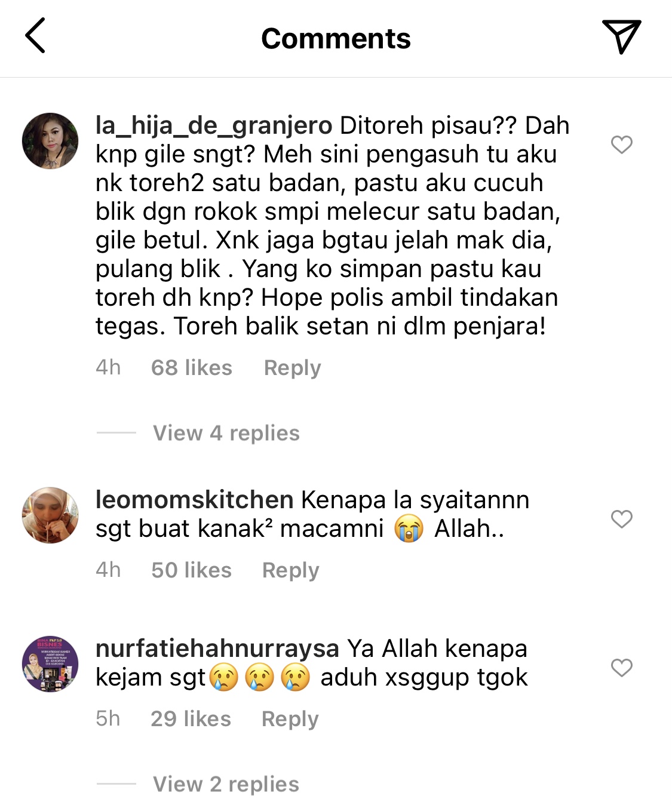Reply to nurfatiehahnurraysa's comment
This screenshot has height=805, width=672.
(x=290, y=719)
